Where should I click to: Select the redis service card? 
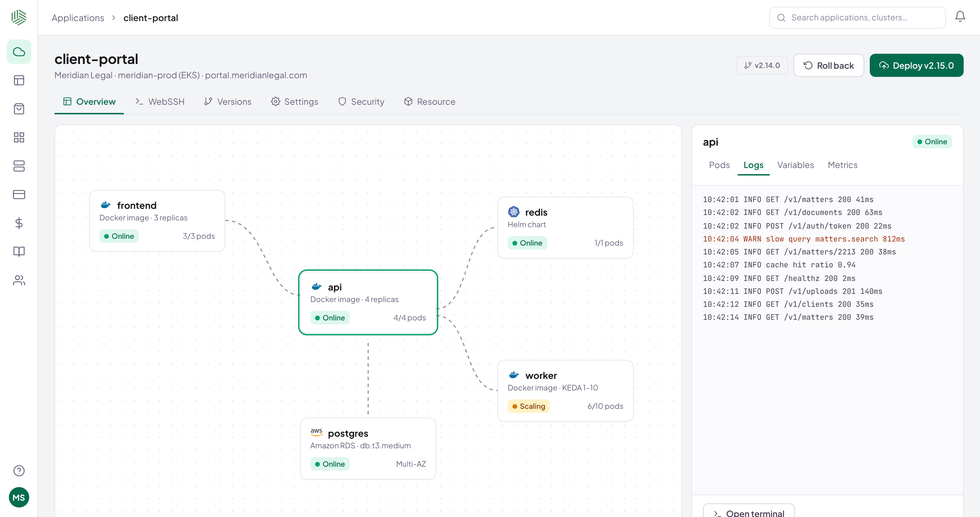tap(565, 227)
